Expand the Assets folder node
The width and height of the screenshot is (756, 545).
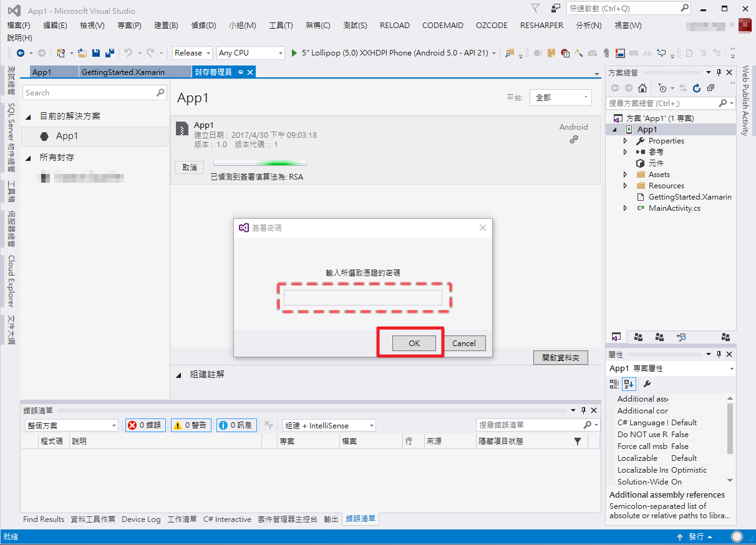[626, 175]
